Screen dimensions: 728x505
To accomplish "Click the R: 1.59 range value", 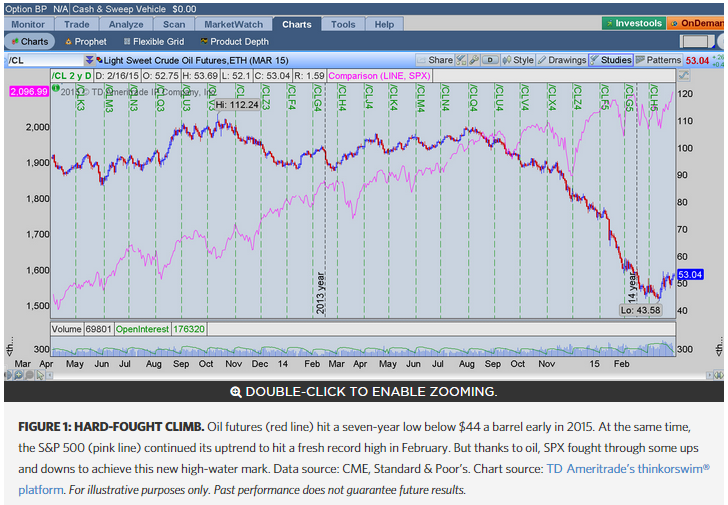I will tap(309, 76).
